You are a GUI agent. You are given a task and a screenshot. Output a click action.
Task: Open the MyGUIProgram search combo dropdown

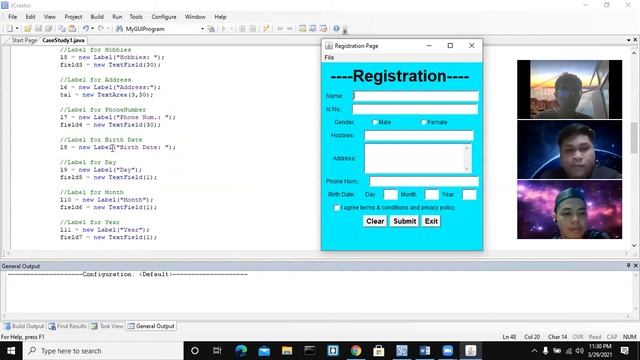click(x=202, y=29)
